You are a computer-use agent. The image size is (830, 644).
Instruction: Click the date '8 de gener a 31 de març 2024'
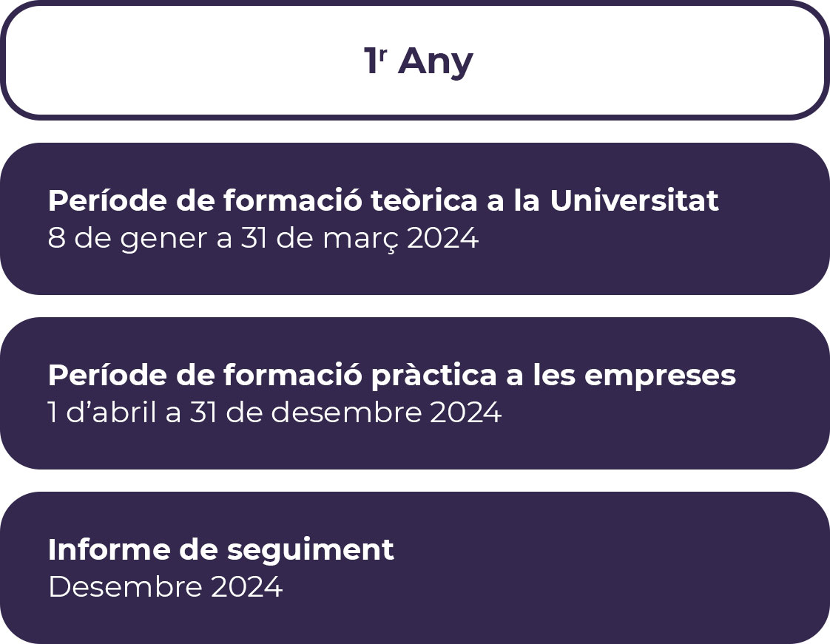pyautogui.click(x=263, y=238)
